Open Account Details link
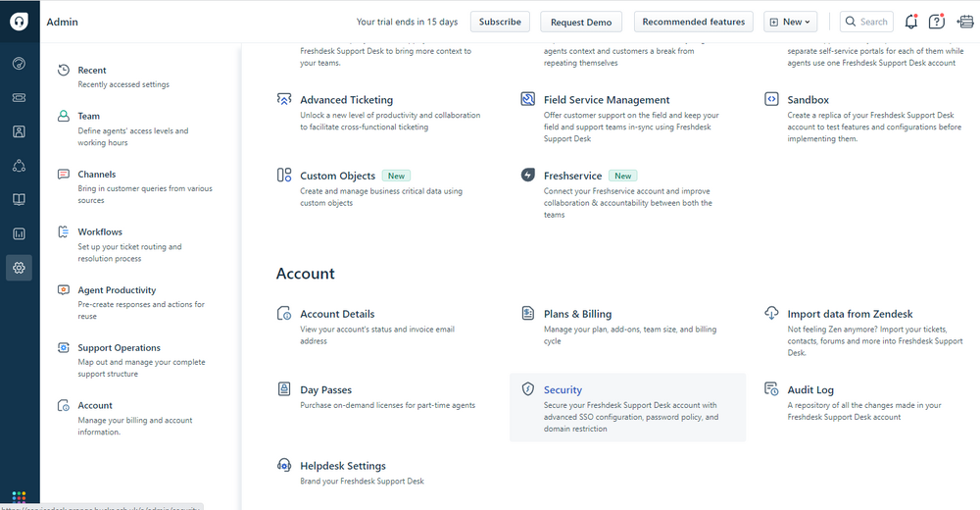 [x=337, y=314]
